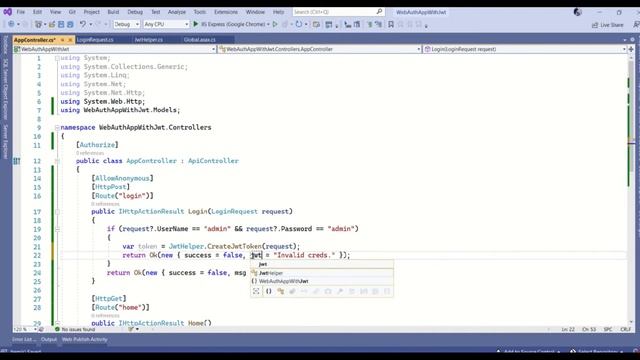
Task: Switch to the Global.asax.cs tab
Action: (x=200, y=40)
